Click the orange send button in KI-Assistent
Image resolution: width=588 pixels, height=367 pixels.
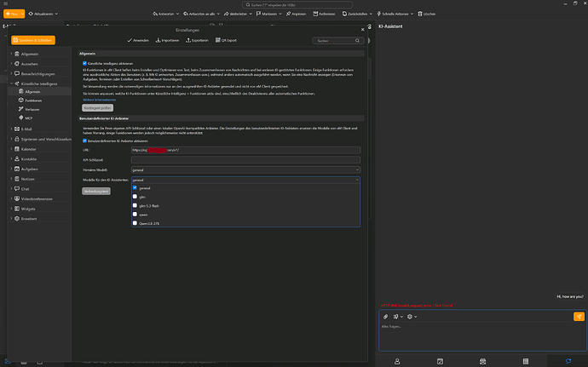click(579, 317)
